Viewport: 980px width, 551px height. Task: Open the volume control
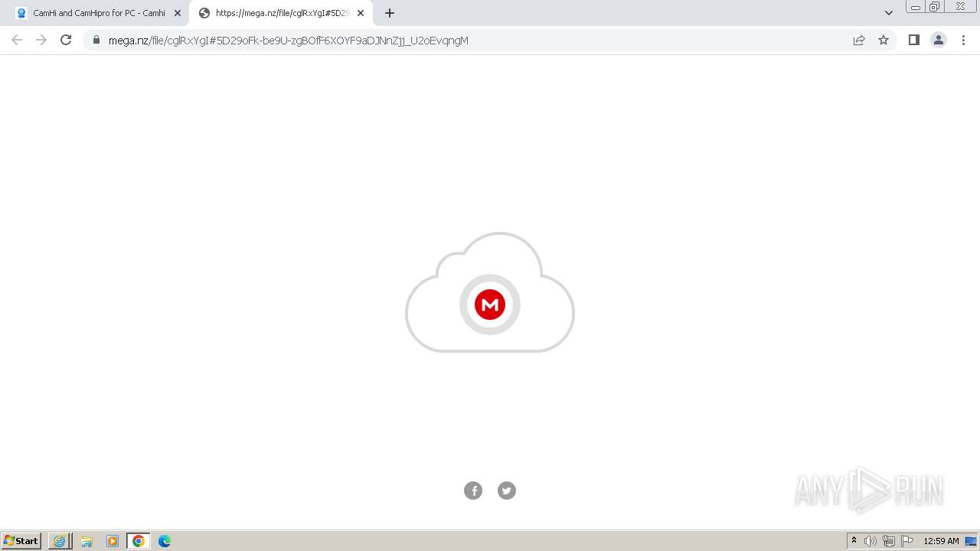[x=871, y=541]
